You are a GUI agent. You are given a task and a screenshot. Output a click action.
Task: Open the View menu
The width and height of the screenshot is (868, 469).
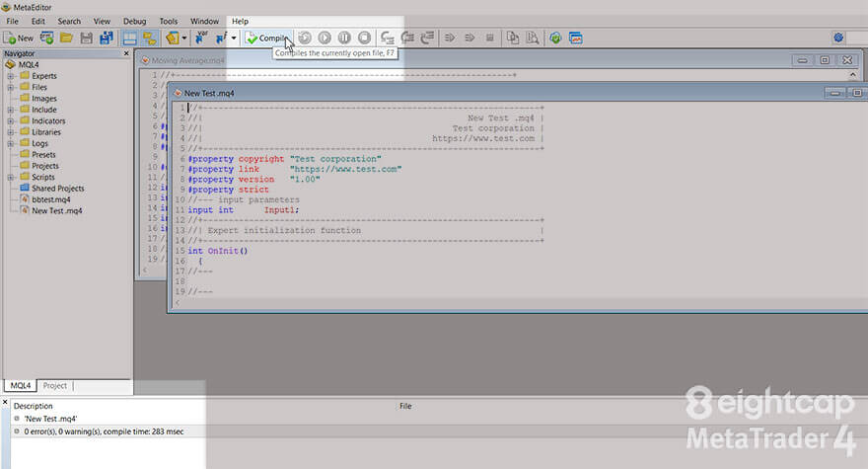(x=102, y=21)
